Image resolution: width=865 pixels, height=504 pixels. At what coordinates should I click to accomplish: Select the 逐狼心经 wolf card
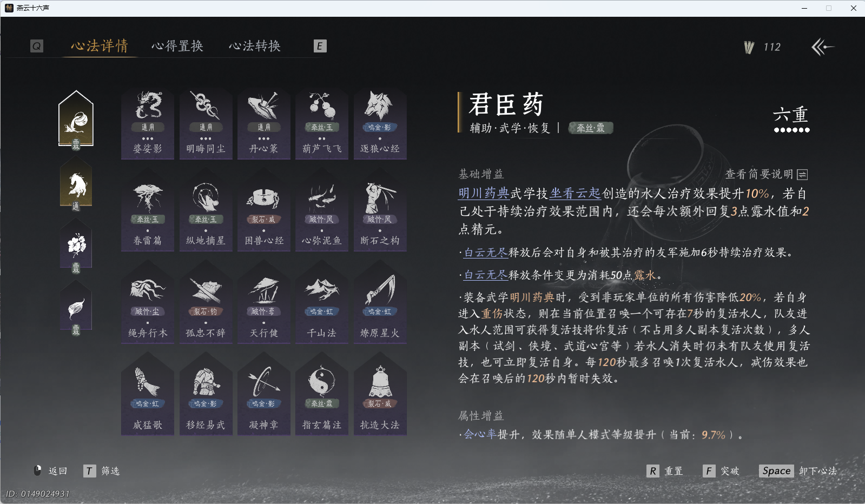(x=380, y=124)
